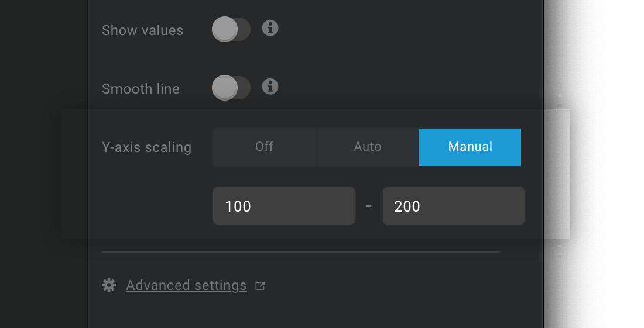Screen dimensions: 644x328
Task: Click the maximum field showing 200
Action: [x=453, y=206]
